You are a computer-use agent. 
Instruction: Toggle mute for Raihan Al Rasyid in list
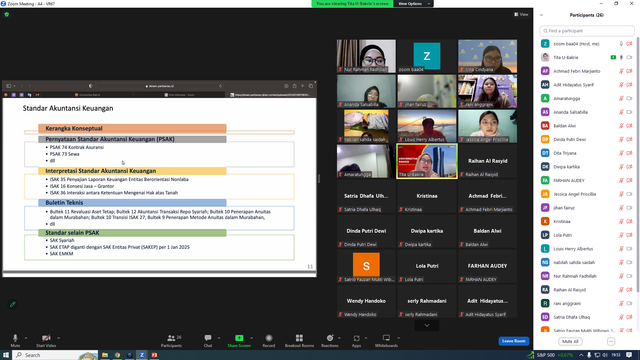tap(621, 290)
